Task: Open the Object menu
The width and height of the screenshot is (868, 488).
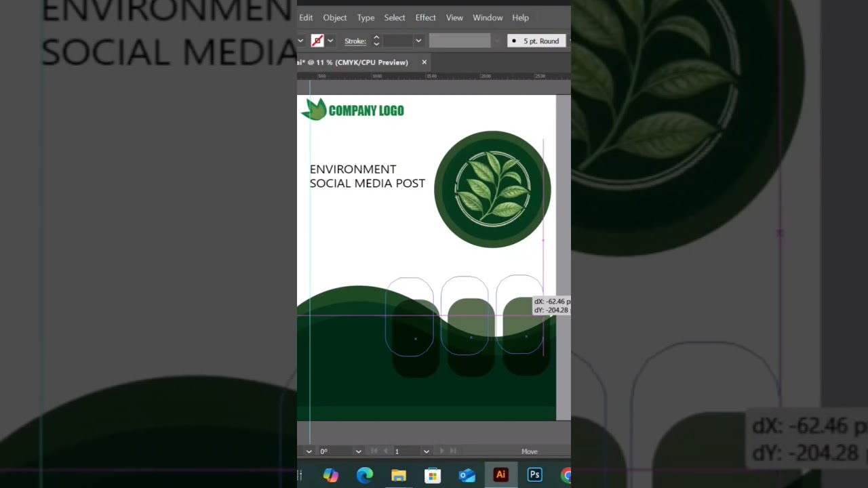Action: point(334,18)
